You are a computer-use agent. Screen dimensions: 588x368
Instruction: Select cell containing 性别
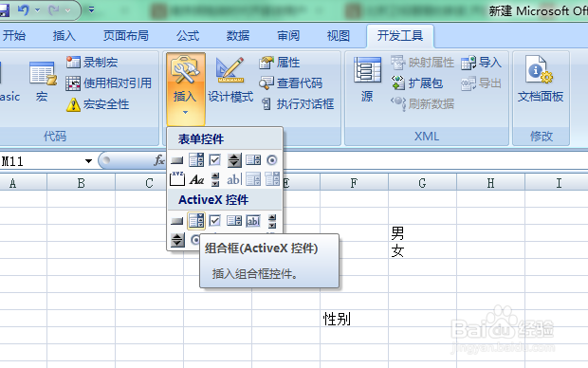(x=354, y=319)
